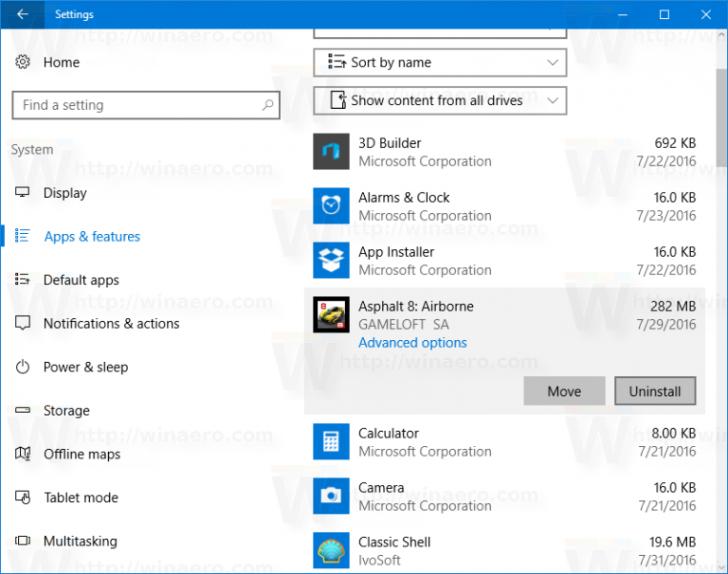Select the Camera app name
Viewport: 728px width, 574px height.
381,488
